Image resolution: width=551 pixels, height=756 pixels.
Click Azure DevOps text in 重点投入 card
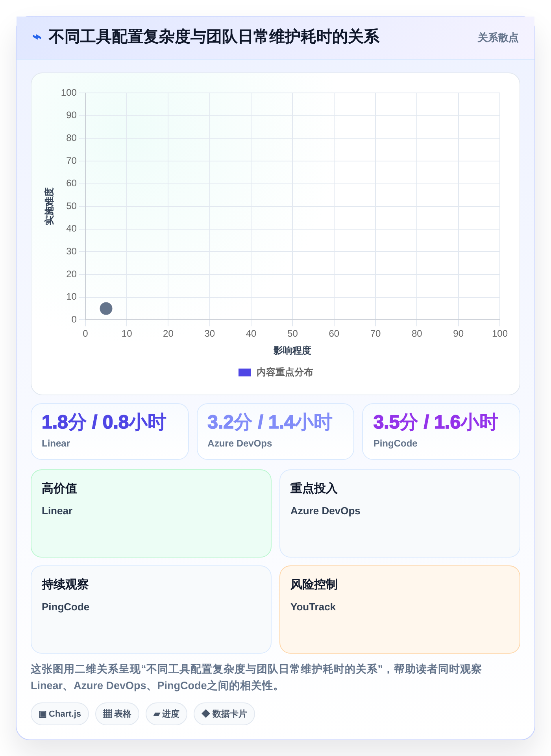(325, 511)
